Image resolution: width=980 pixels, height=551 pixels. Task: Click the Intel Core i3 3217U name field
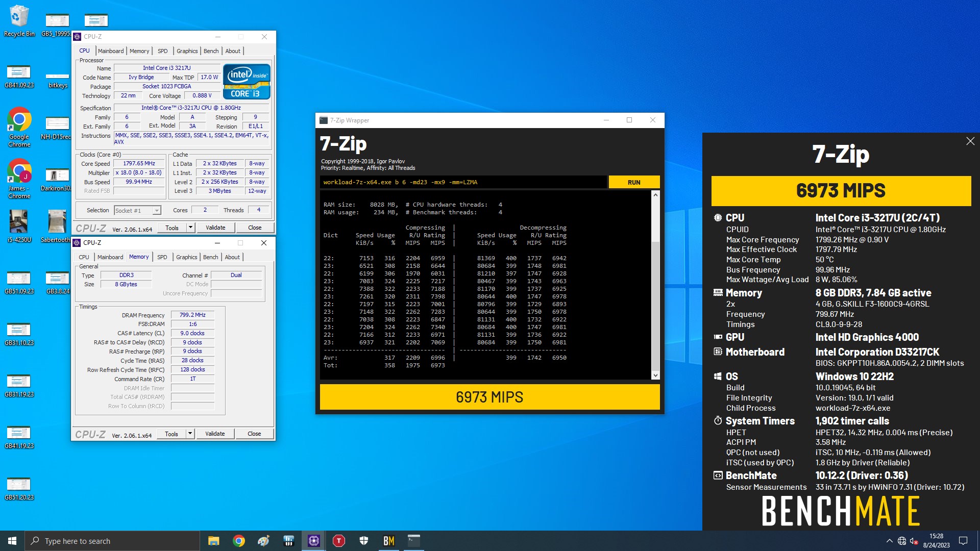point(167,68)
